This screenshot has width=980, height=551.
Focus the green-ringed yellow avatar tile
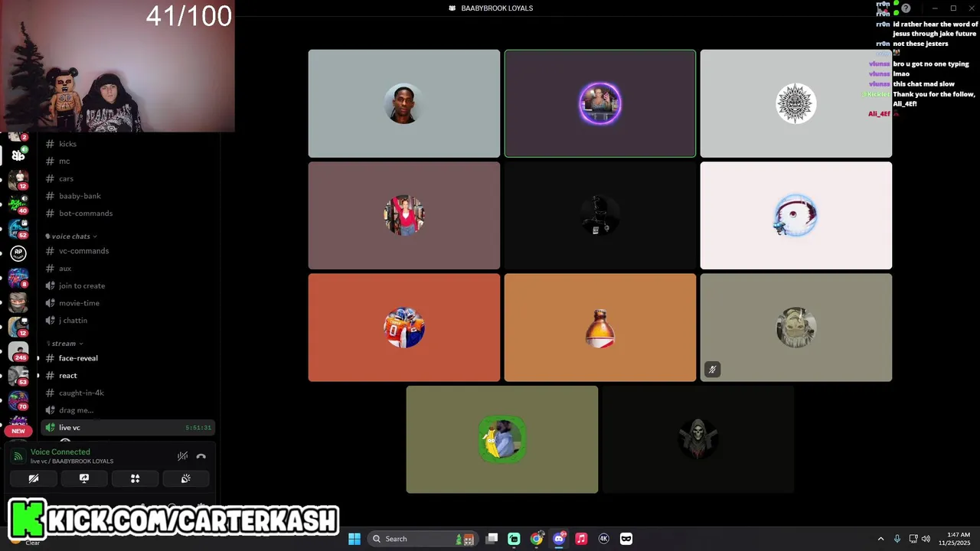502,439
